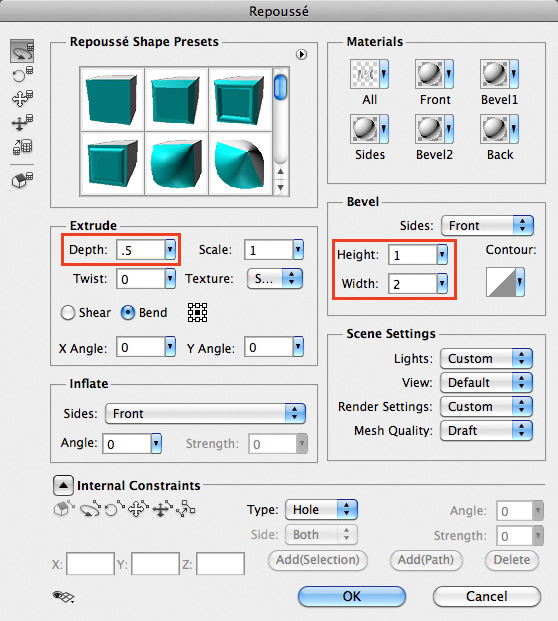Select the 3D roll mesh tool icon

pos(22,74)
